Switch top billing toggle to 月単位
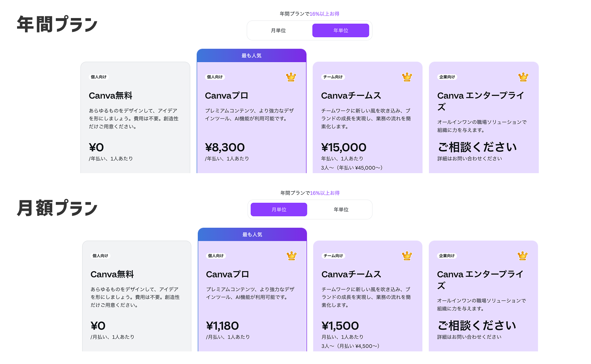This screenshot has height=364, width=591. [x=278, y=30]
